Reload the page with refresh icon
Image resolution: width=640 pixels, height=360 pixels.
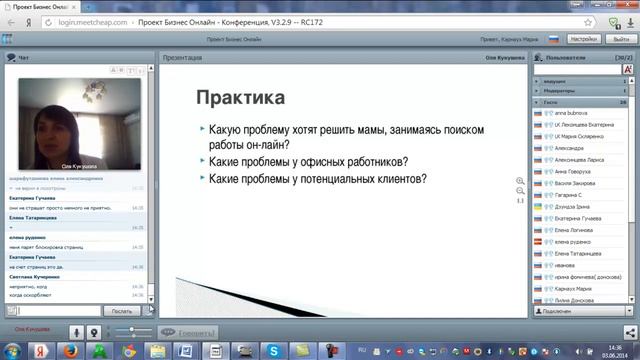point(48,22)
